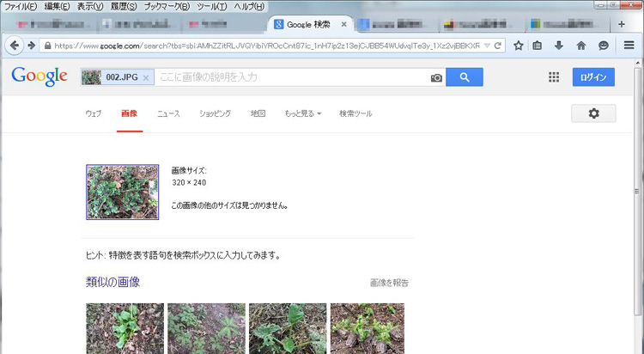The height and width of the screenshot is (354, 644).
Task: Open the ファイル(F) menu
Action: pyautogui.click(x=21, y=7)
